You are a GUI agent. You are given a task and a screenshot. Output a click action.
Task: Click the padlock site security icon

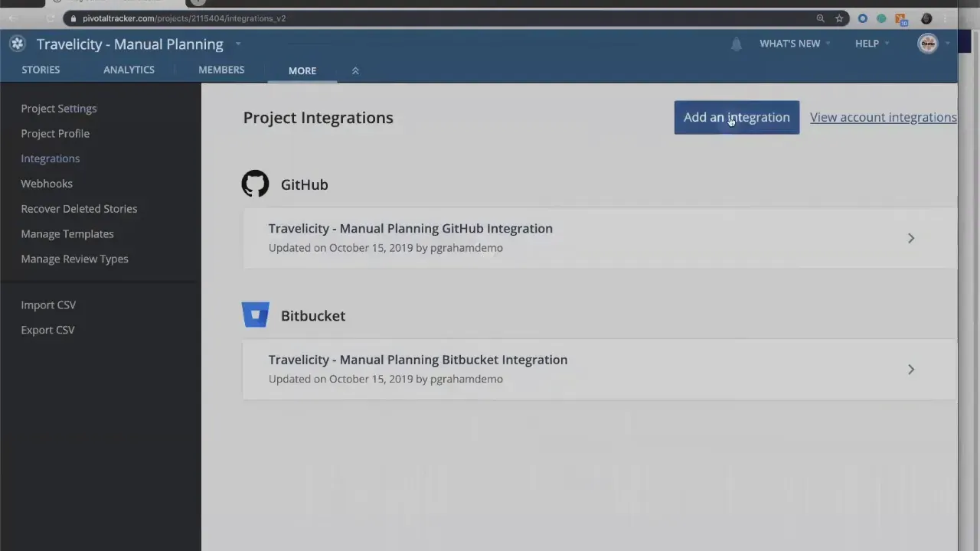coord(73,18)
